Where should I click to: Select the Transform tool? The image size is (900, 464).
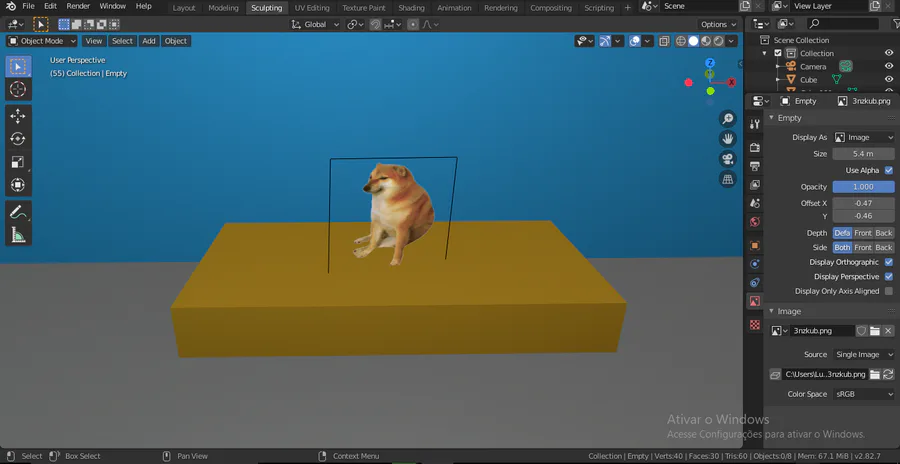(18, 185)
